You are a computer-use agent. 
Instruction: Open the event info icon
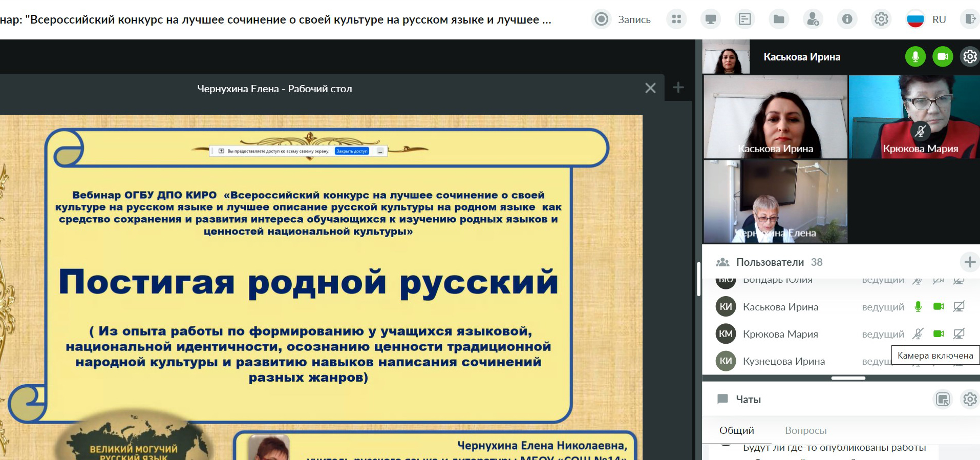pos(847,19)
